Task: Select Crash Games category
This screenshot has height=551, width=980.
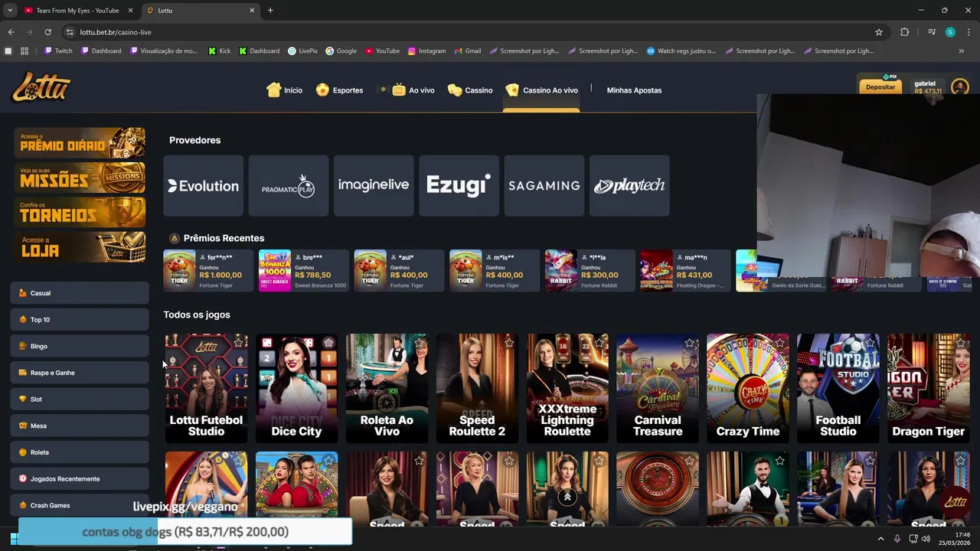Action: tap(80, 505)
